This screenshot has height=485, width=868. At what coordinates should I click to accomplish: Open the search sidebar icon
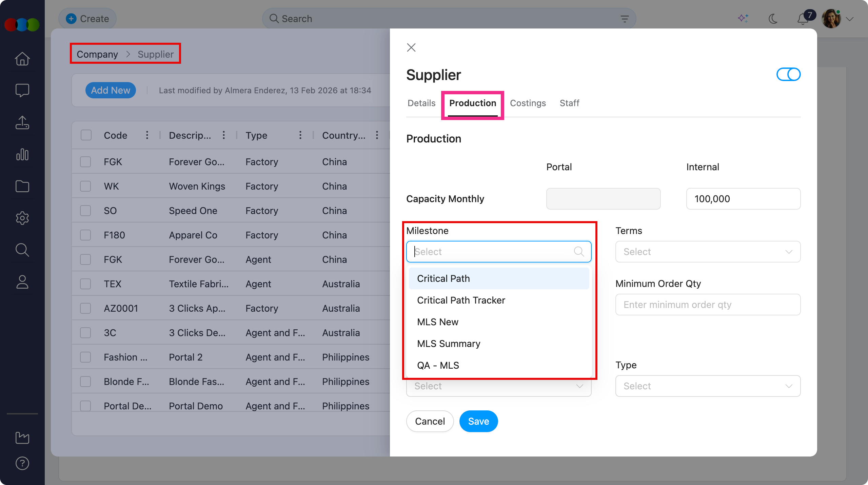tap(22, 250)
